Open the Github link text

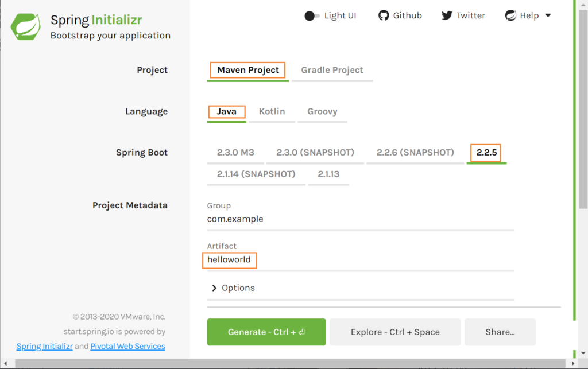coord(407,15)
